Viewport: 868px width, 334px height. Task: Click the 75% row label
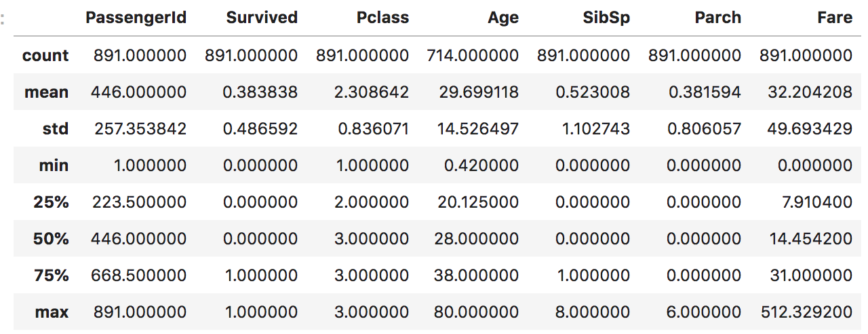(x=51, y=275)
